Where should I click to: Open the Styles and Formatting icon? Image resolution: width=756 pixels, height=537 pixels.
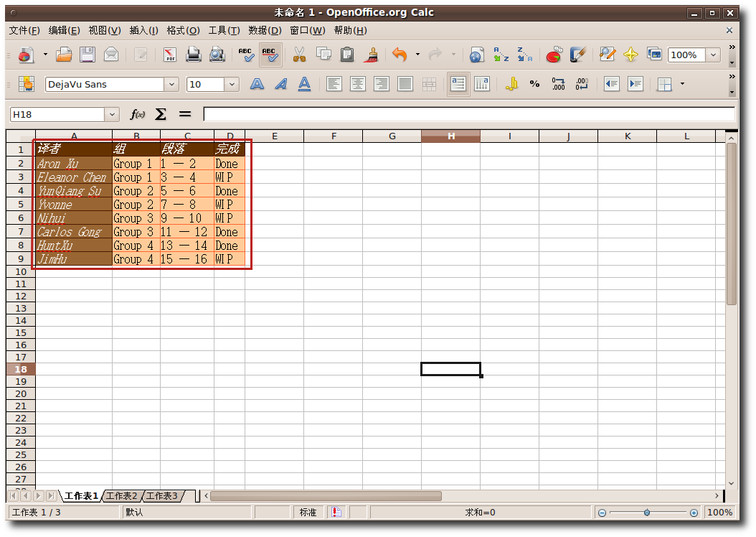pos(27,85)
